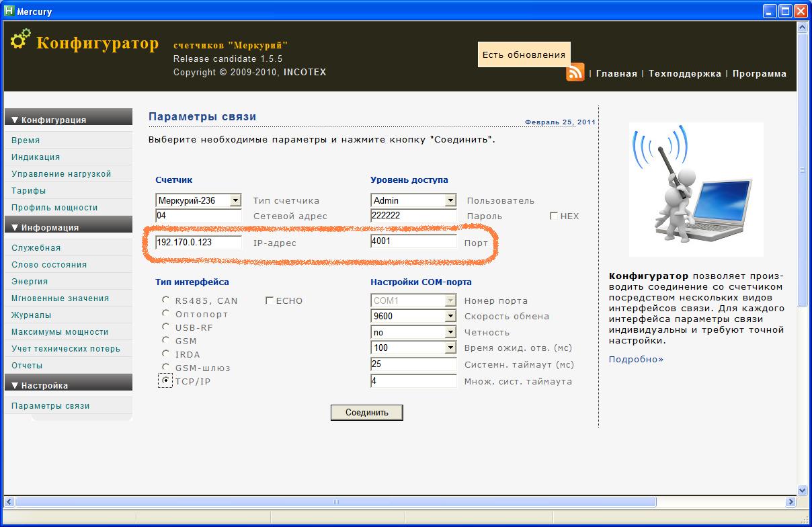The height and width of the screenshot is (527, 812).
Task: Click the Параметры связи page heading
Action: 202,117
